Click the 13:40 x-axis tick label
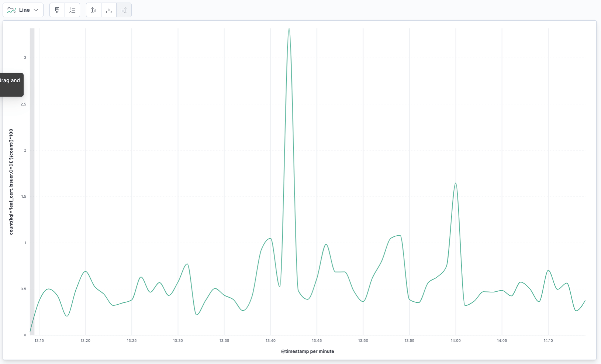 point(270,340)
